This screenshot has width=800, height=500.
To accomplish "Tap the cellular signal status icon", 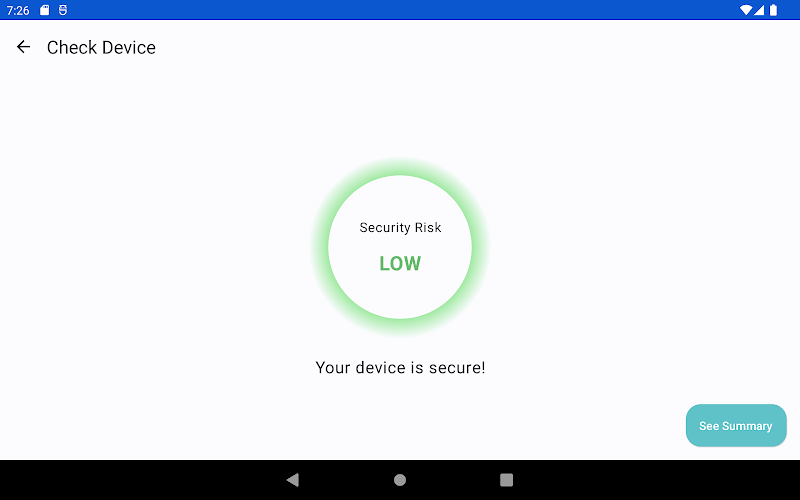I will point(759,10).
